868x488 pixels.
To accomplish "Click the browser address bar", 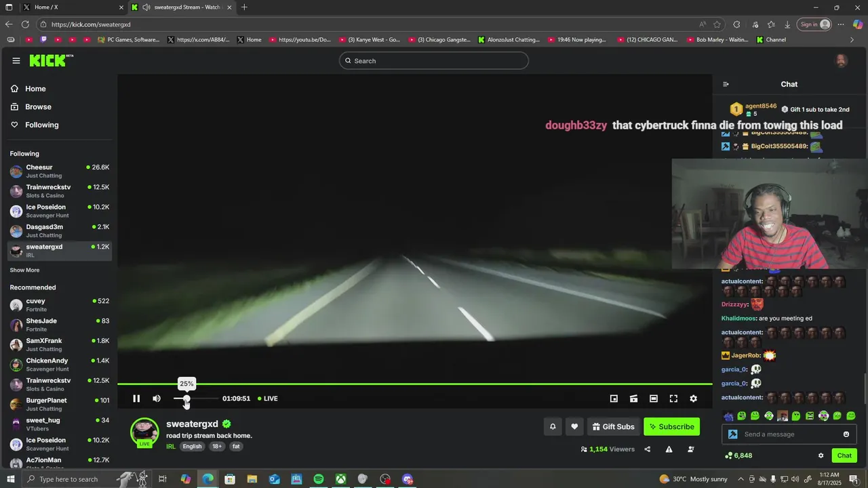I will (373, 24).
